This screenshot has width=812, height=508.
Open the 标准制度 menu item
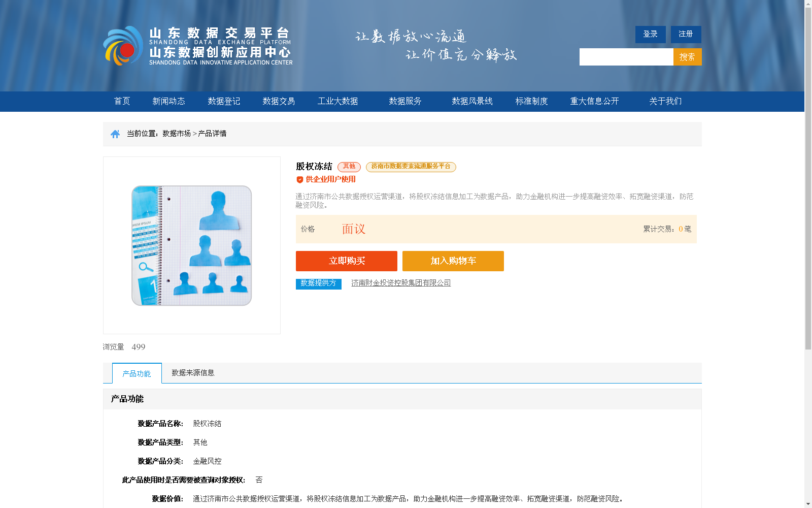pos(532,101)
